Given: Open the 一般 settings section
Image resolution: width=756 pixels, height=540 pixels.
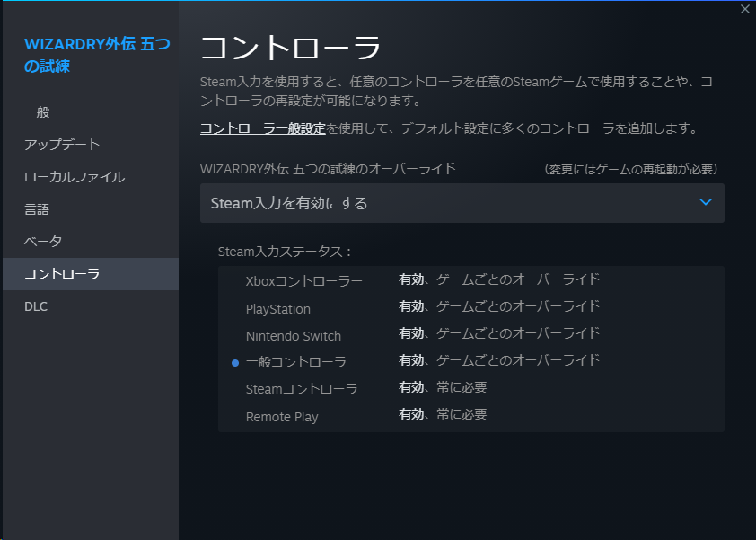Looking at the screenshot, I should (90, 112).
